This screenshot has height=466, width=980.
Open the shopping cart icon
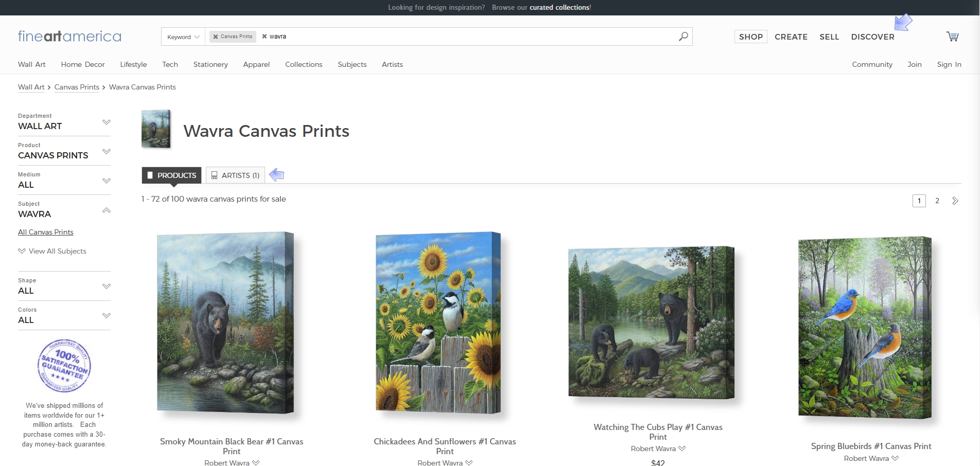point(952,37)
